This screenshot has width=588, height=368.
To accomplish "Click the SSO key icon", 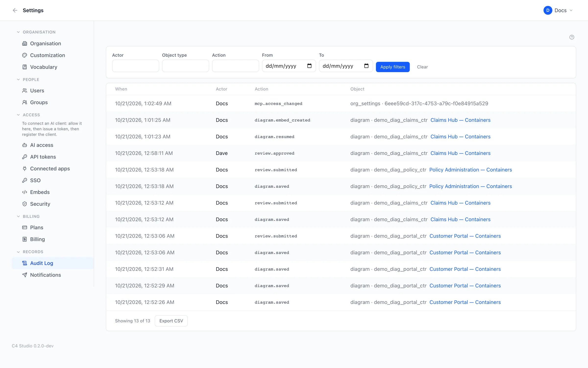I will pyautogui.click(x=24, y=180).
